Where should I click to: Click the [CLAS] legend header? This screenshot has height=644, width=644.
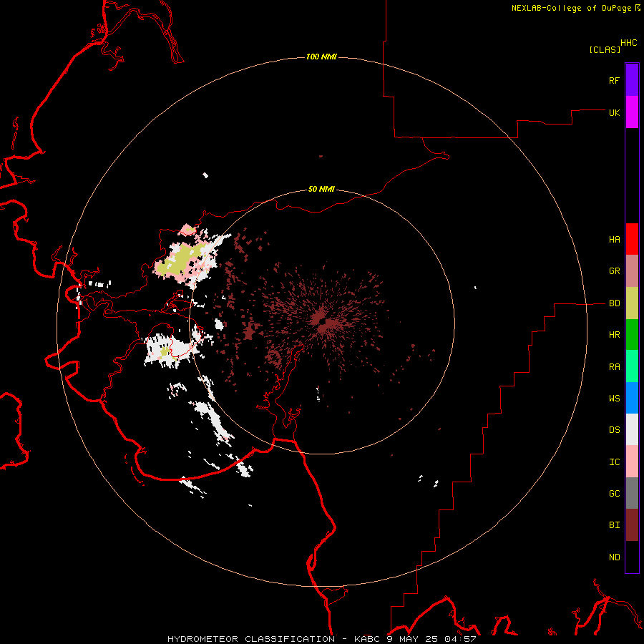tap(605, 50)
